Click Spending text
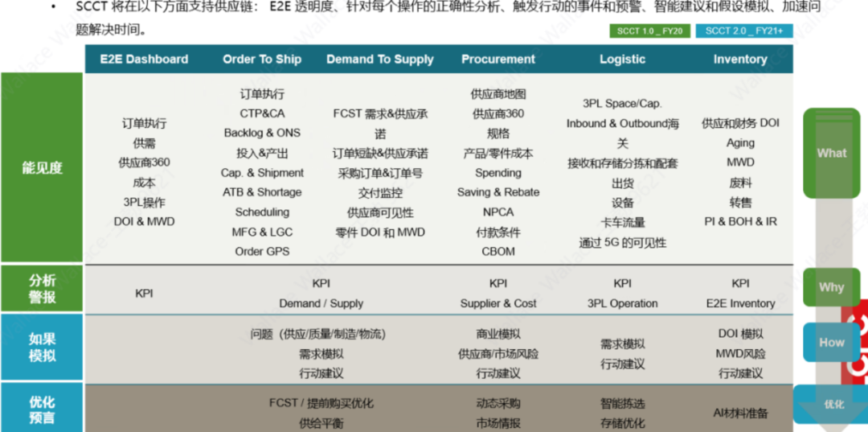The width and height of the screenshot is (868, 432). pos(498,173)
